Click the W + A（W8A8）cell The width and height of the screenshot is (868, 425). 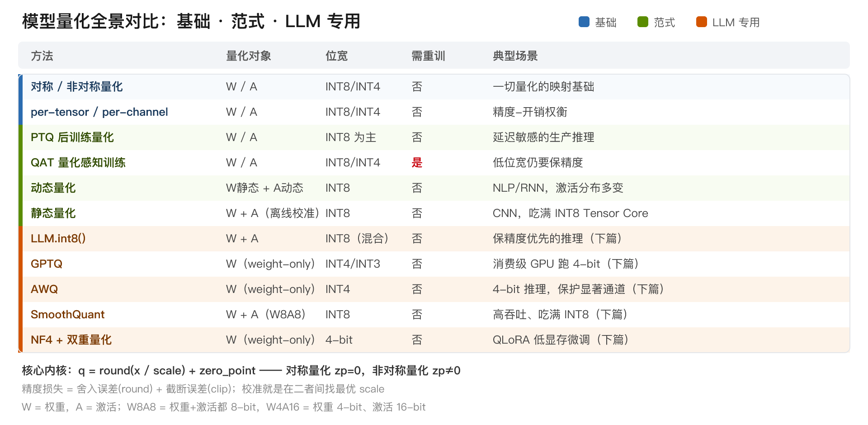click(x=266, y=314)
